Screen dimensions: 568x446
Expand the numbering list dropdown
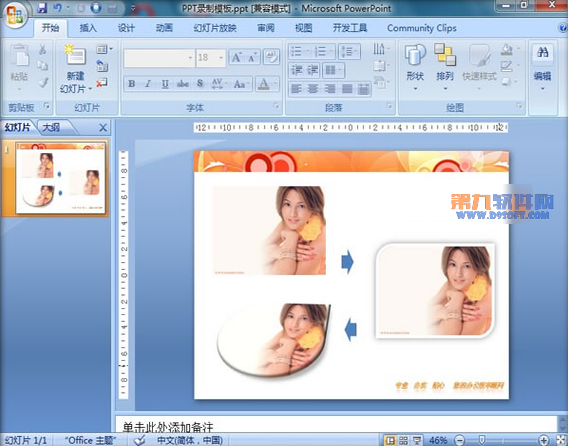(x=331, y=51)
